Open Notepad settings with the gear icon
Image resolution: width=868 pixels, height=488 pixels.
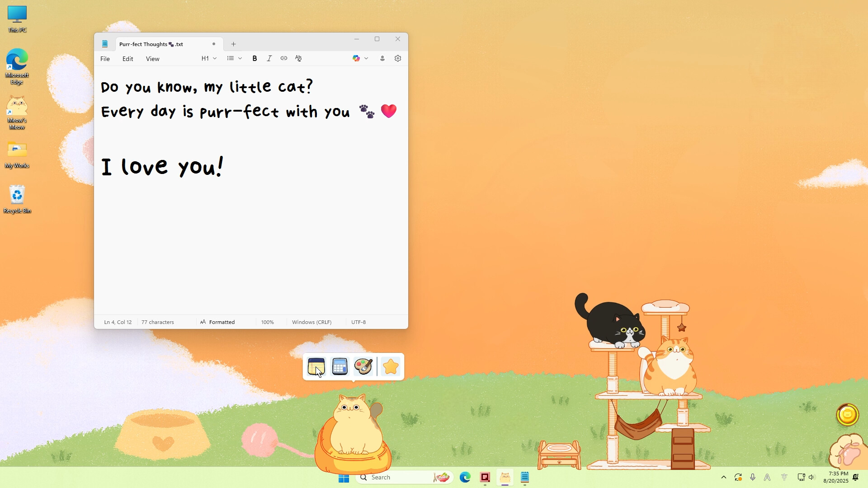pos(398,58)
